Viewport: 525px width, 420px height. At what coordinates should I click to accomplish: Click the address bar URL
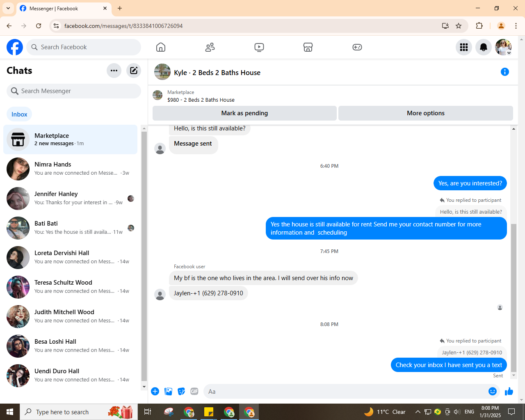coord(123,26)
